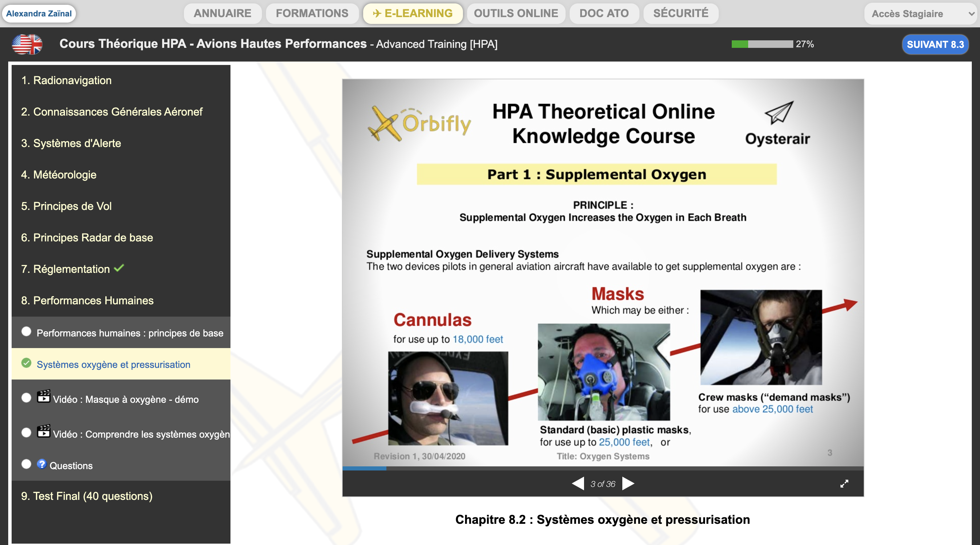
Task: Go to the next slide arrow
Action: pyautogui.click(x=628, y=483)
